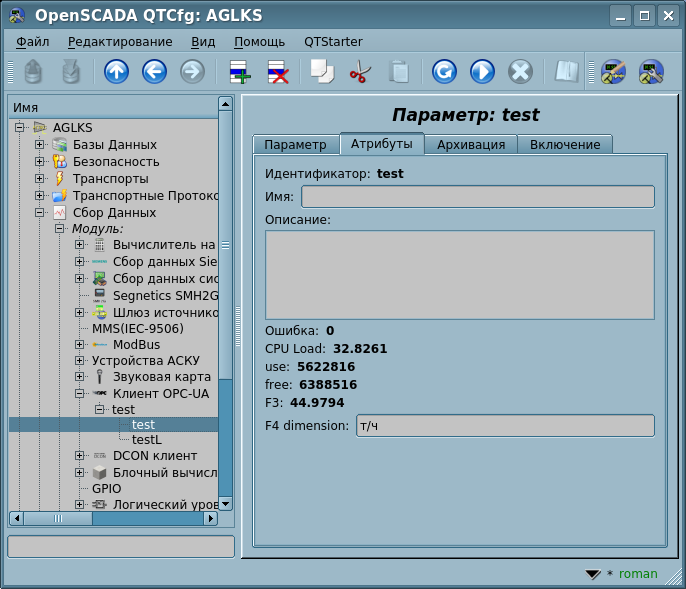Click the Up navigation arrow in toolbar
The height and width of the screenshot is (589, 686).
pyautogui.click(x=116, y=72)
